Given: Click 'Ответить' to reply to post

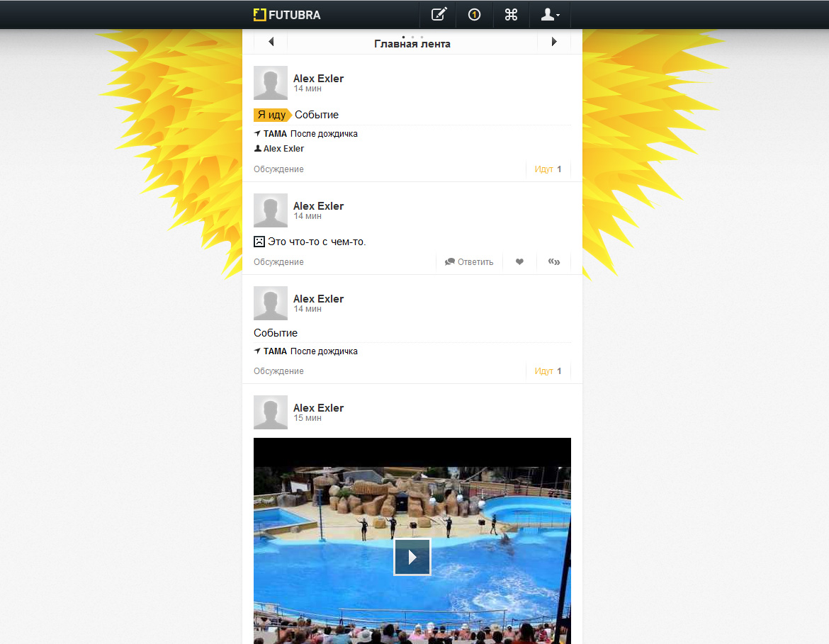Looking at the screenshot, I should tap(469, 262).
